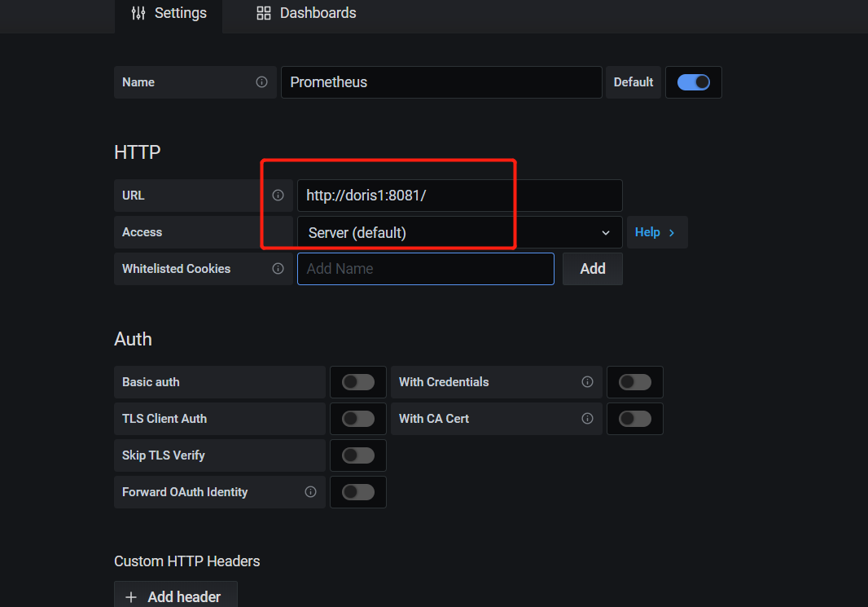
Task: Enable Forward OAuth Identity switch
Action: [358, 492]
